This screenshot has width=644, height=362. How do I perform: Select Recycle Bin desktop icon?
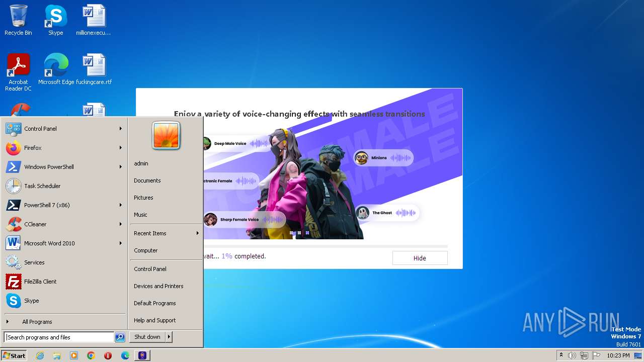coord(18,20)
